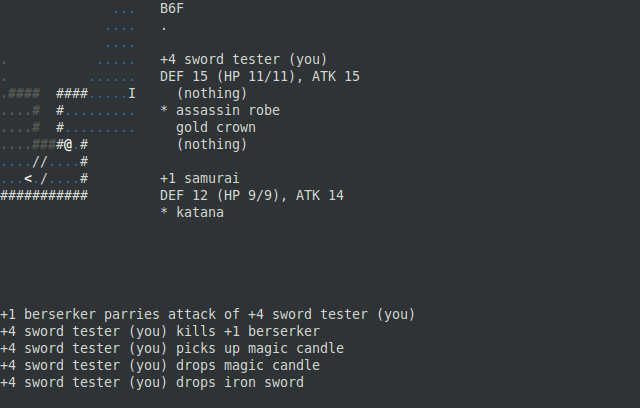The image size is (640, 408).
Task: Click the @ player character on the map
Action: click(x=68, y=144)
